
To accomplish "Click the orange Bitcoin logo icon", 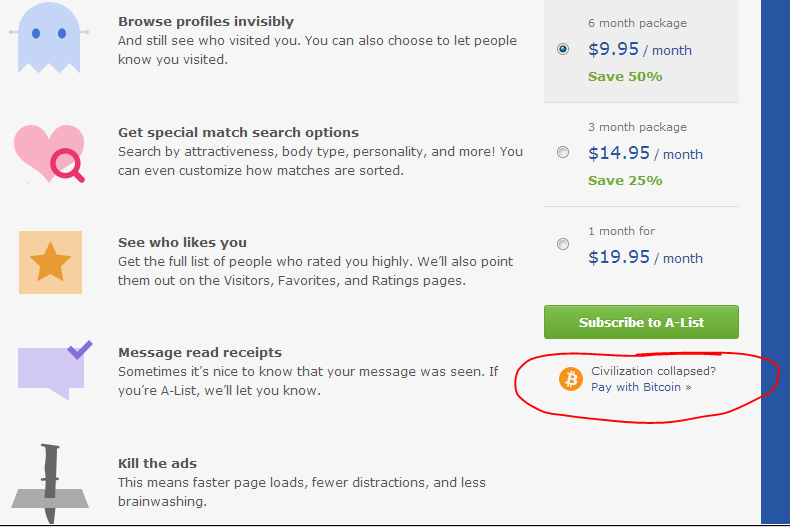I will 571,379.
